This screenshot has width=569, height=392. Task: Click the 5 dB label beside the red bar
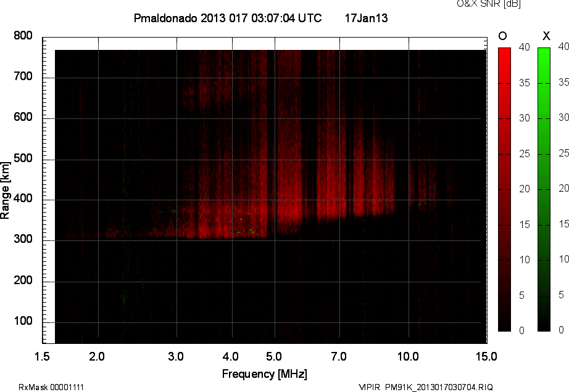(522, 296)
